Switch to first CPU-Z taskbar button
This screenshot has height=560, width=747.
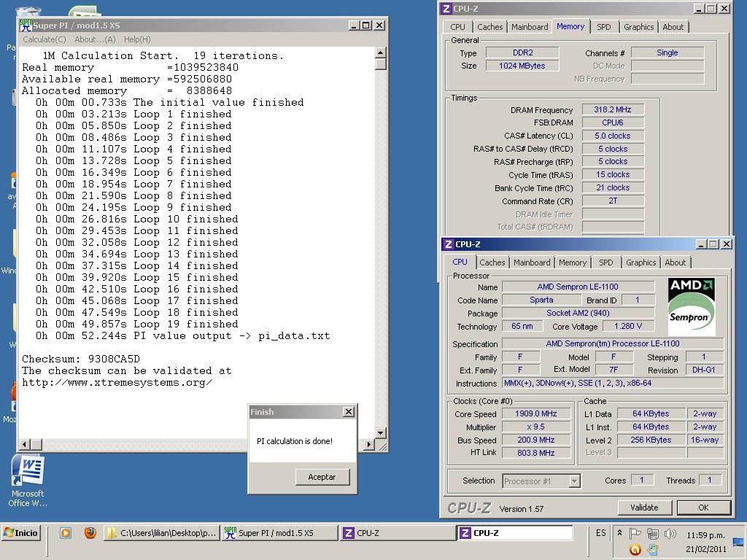[398, 533]
